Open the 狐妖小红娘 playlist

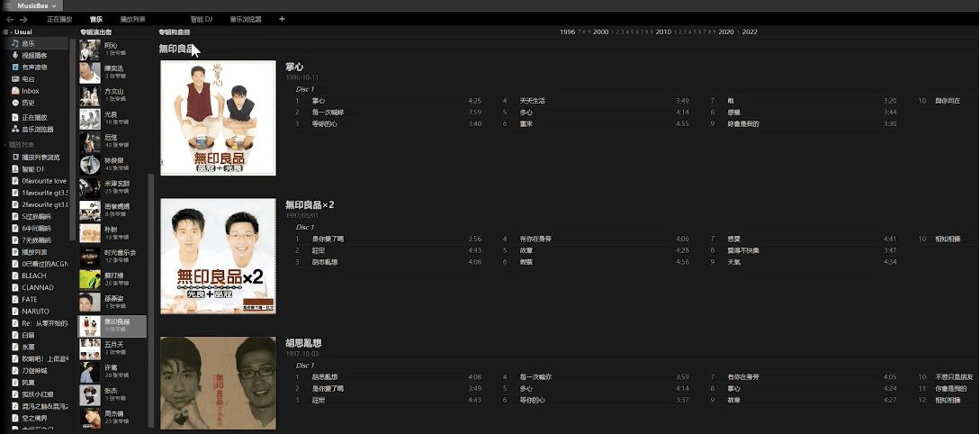pos(39,394)
